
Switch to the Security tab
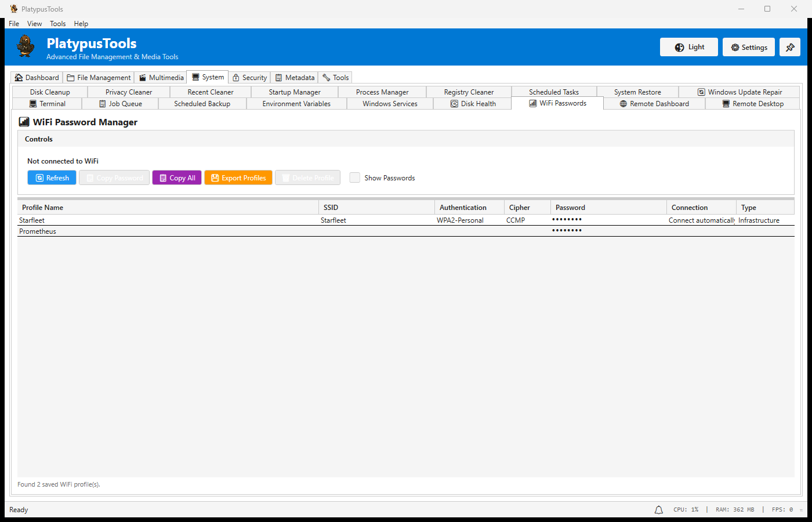(249, 78)
